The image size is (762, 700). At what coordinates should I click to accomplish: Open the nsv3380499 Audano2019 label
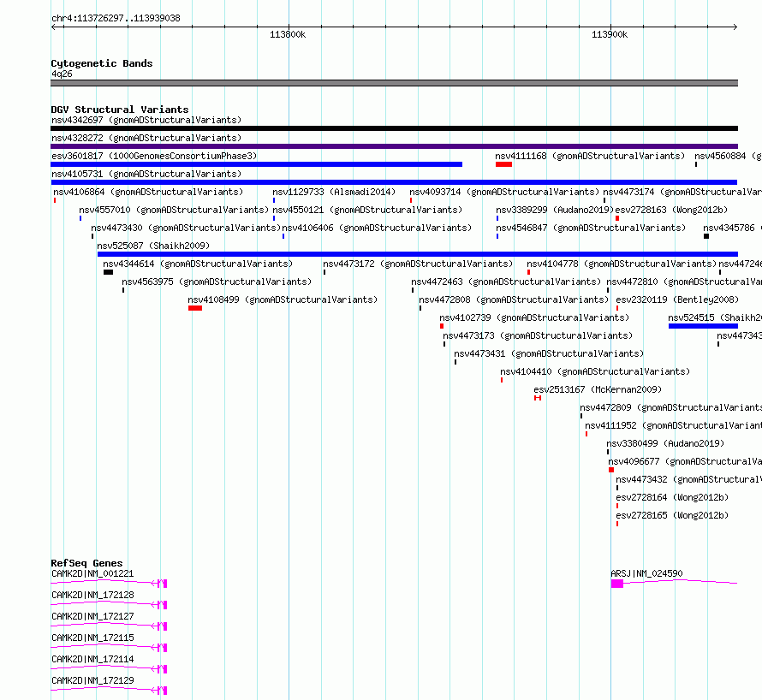pos(665,443)
